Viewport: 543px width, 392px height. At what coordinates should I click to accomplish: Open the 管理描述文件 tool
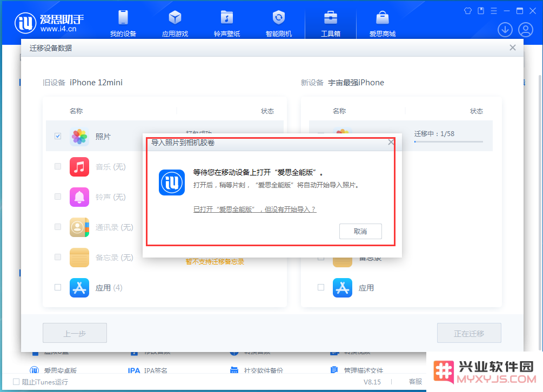pyautogui.click(x=357, y=370)
